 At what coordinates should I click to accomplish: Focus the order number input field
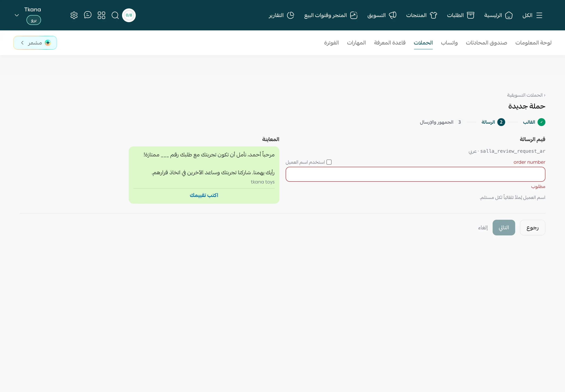pos(415,174)
